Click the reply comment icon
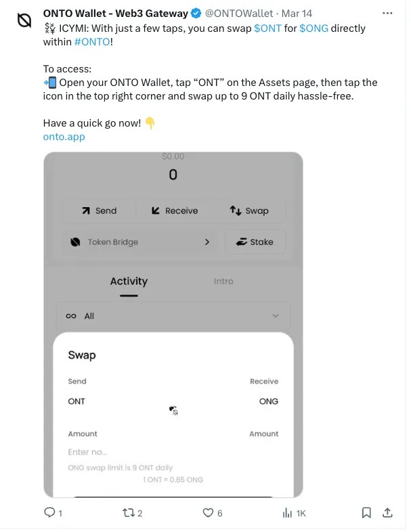The image size is (411, 532). point(49,513)
